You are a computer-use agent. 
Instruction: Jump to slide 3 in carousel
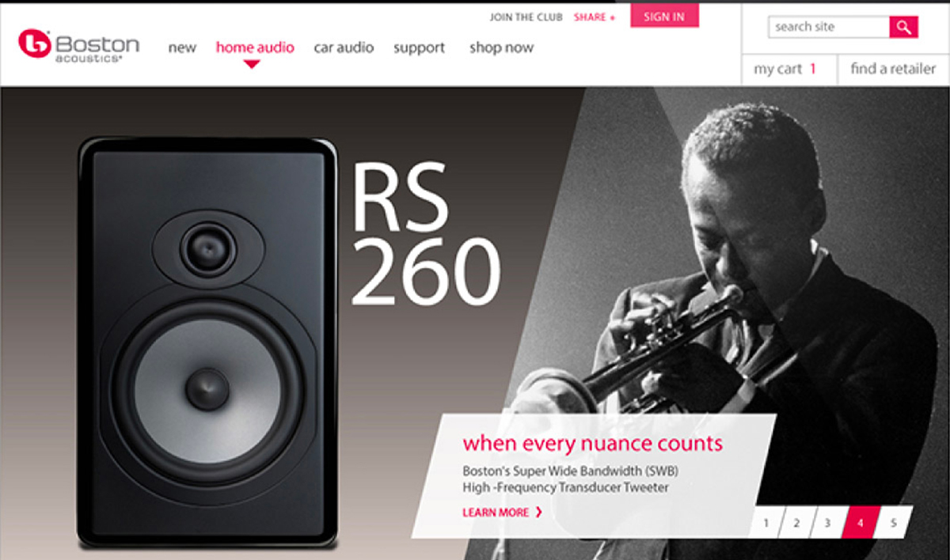click(826, 523)
